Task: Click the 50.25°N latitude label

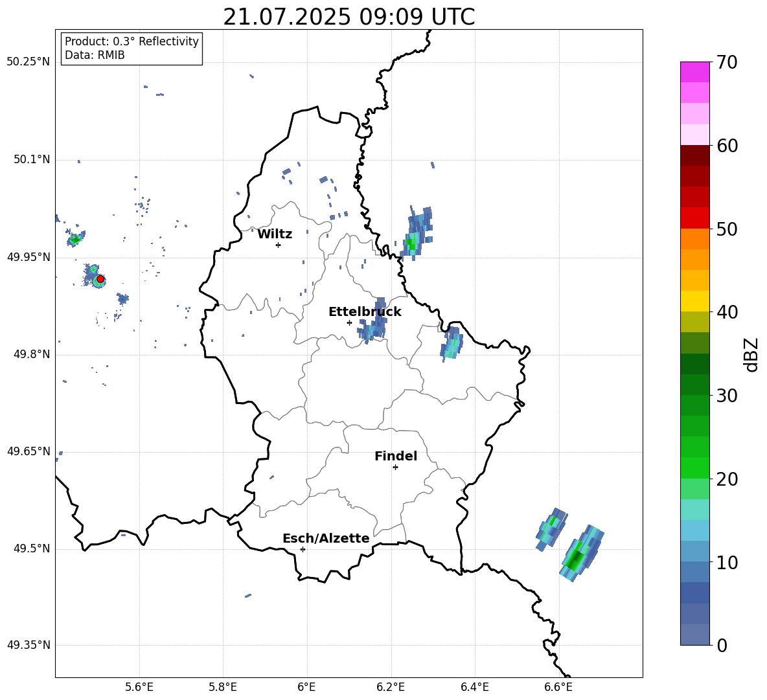Action: pyautogui.click(x=29, y=62)
